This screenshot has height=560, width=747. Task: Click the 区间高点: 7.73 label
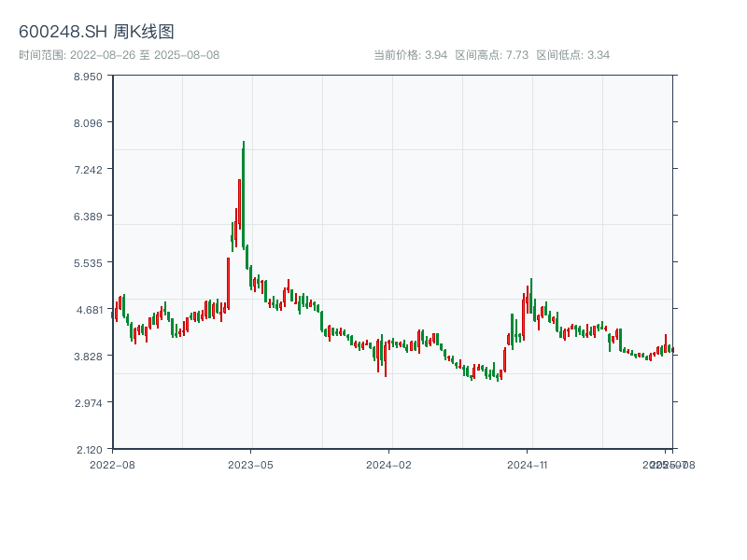492,55
